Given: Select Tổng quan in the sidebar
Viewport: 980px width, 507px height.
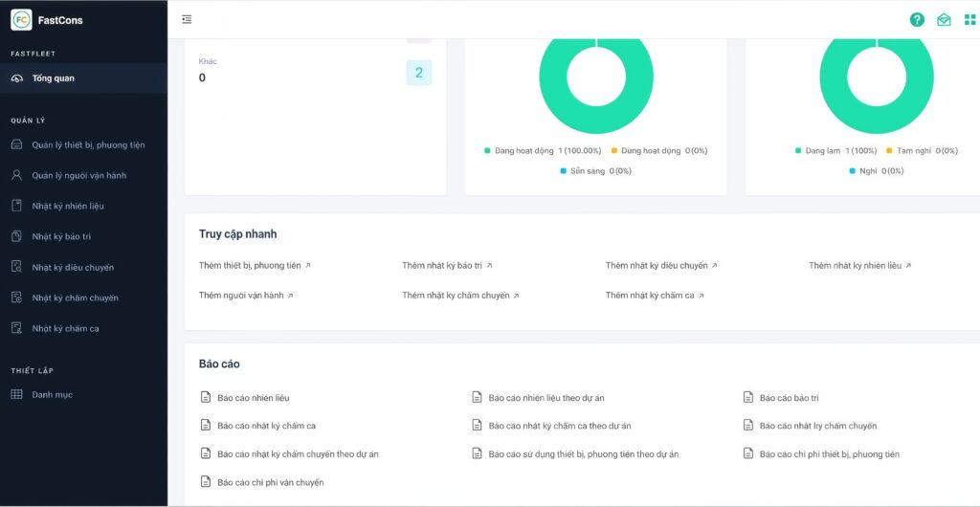Looking at the screenshot, I should pos(53,78).
